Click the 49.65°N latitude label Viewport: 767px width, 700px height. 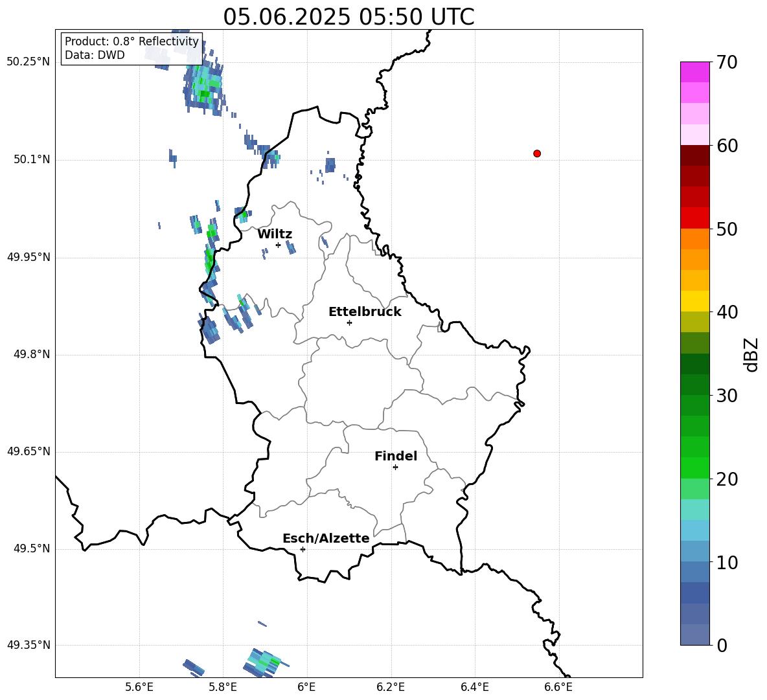[29, 451]
